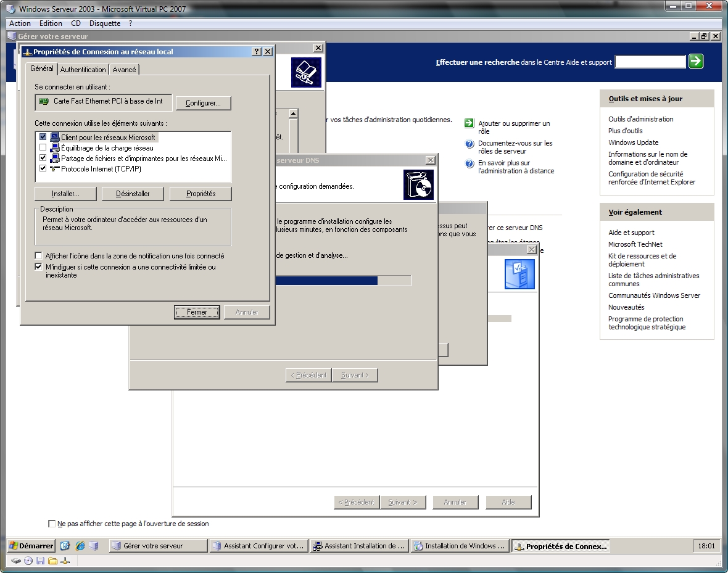This screenshot has width=728, height=573.
Task: Click the book wizard icon in Assistant window
Action: tap(306, 72)
